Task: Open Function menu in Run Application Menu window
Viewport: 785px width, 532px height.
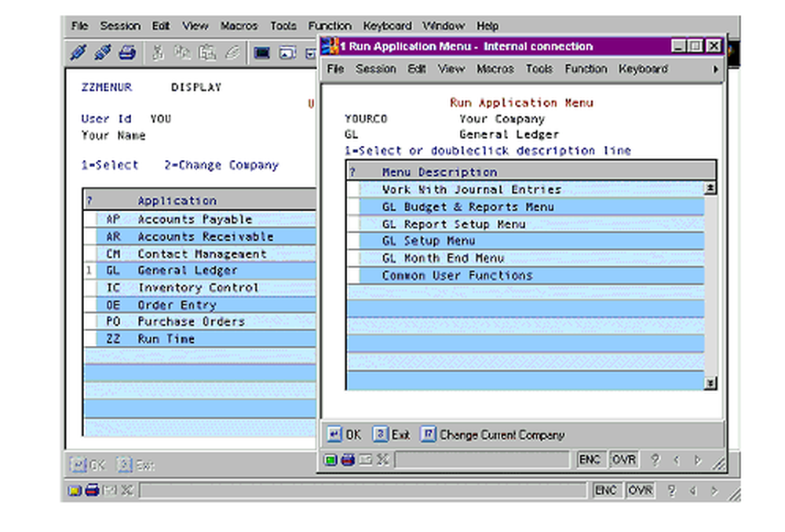Action: click(x=586, y=69)
